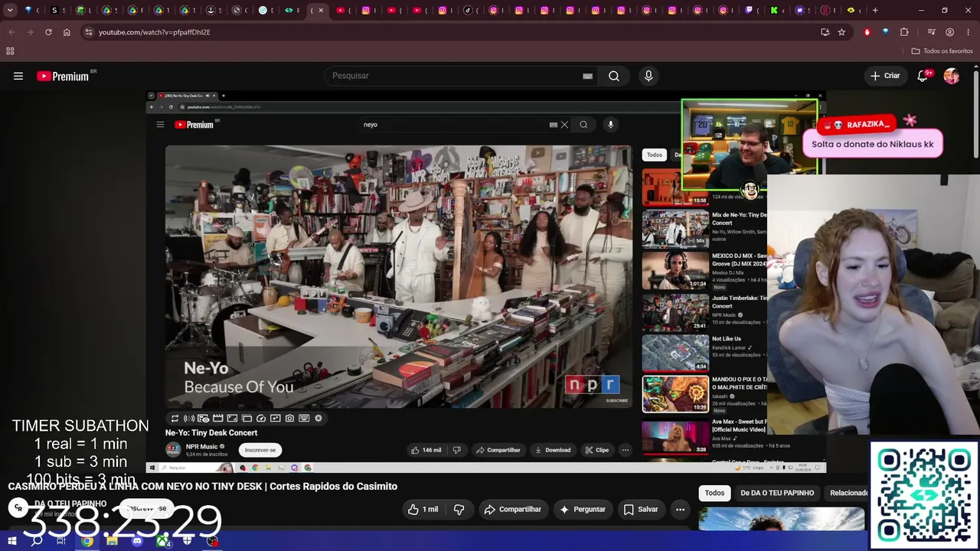This screenshot has height=551, width=980.
Task: Open the media controls in Chrome toolbar
Action: point(931,32)
